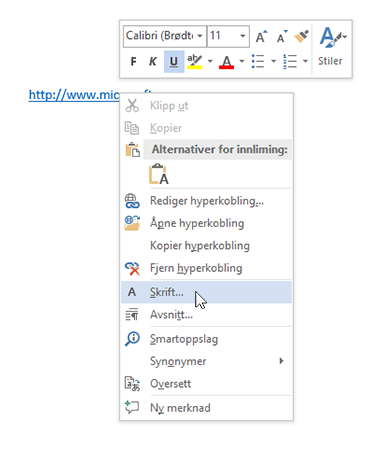Expand bullet list dropdown arrow
376x454 pixels.
(x=273, y=61)
